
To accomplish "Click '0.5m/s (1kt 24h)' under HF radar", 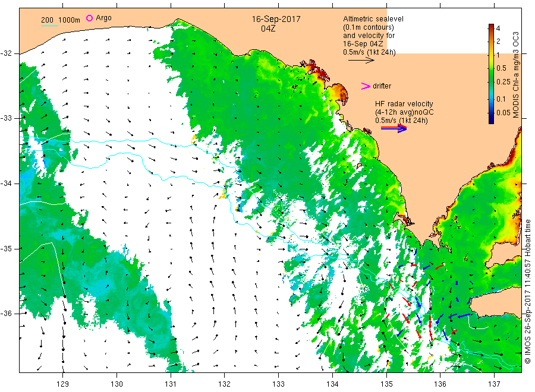I will pos(401,121).
